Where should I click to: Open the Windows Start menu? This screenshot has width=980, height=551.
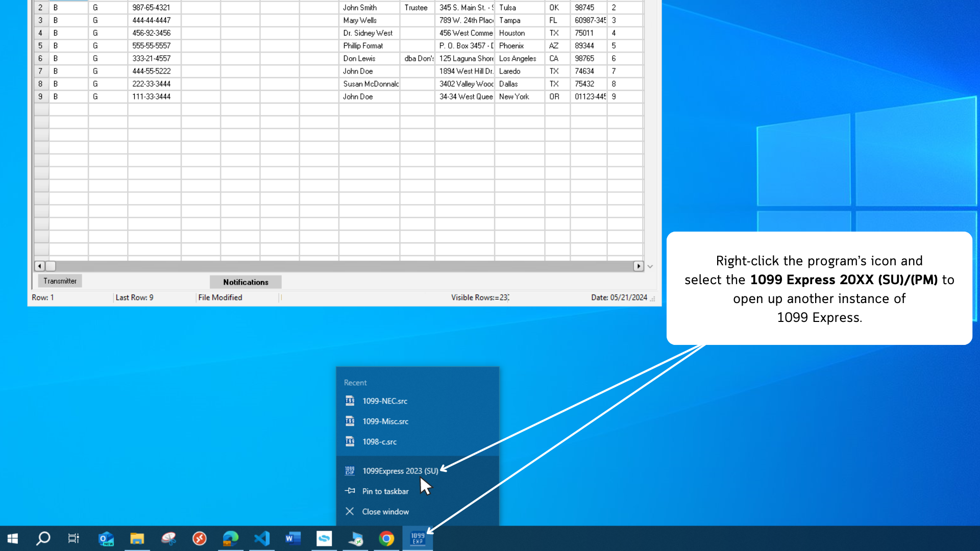coord(13,538)
